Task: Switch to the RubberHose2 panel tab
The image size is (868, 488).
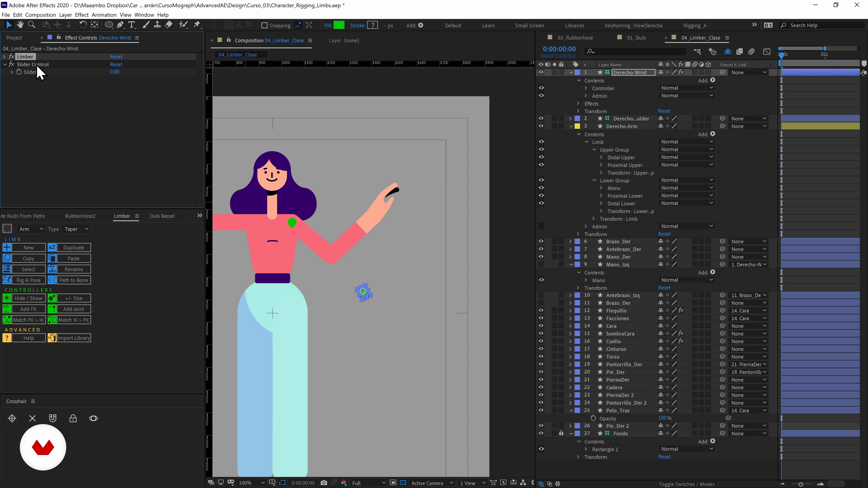Action: [80, 216]
